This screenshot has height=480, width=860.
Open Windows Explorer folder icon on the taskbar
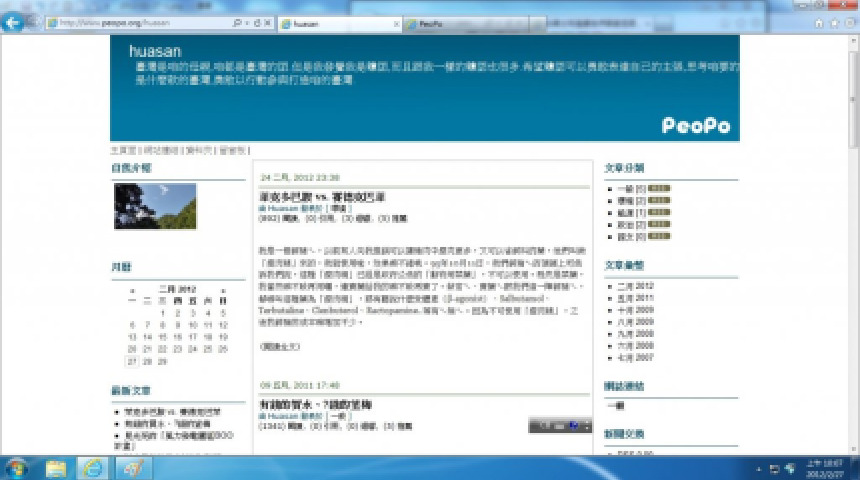56,468
